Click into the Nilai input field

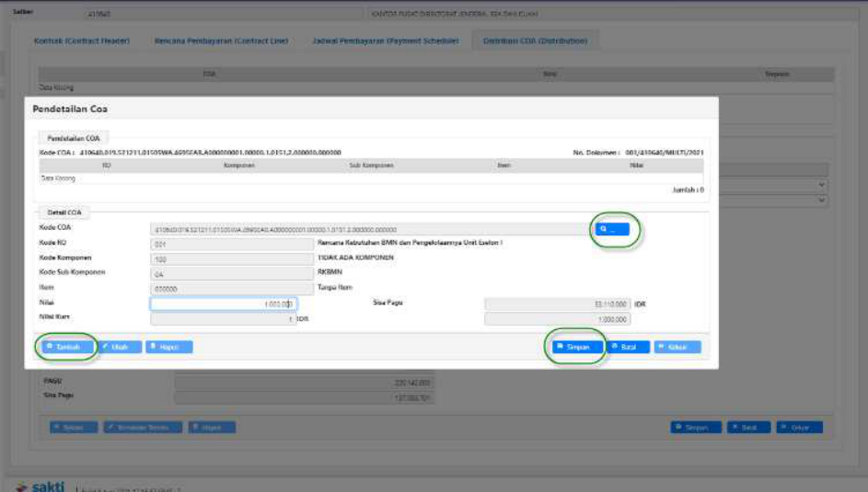pos(223,303)
